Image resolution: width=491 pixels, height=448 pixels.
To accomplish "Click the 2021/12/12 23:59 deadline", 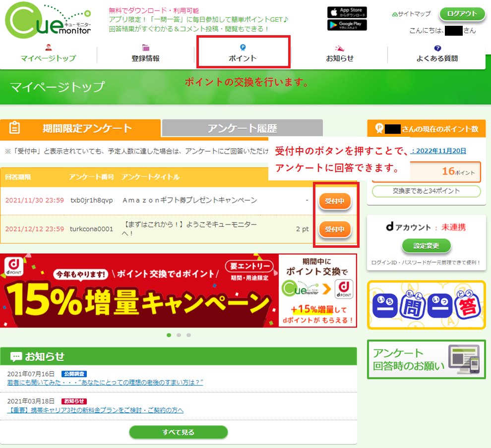I will [x=34, y=229].
